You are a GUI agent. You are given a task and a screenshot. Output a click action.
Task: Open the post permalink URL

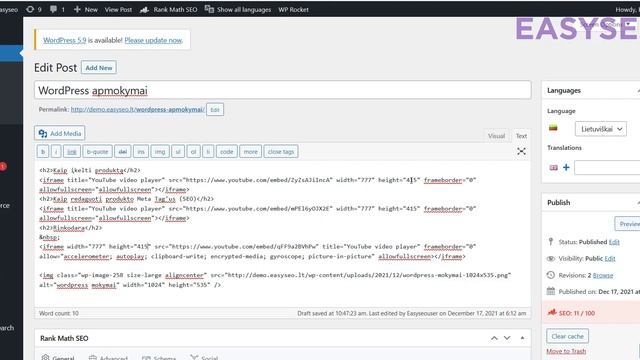point(138,109)
